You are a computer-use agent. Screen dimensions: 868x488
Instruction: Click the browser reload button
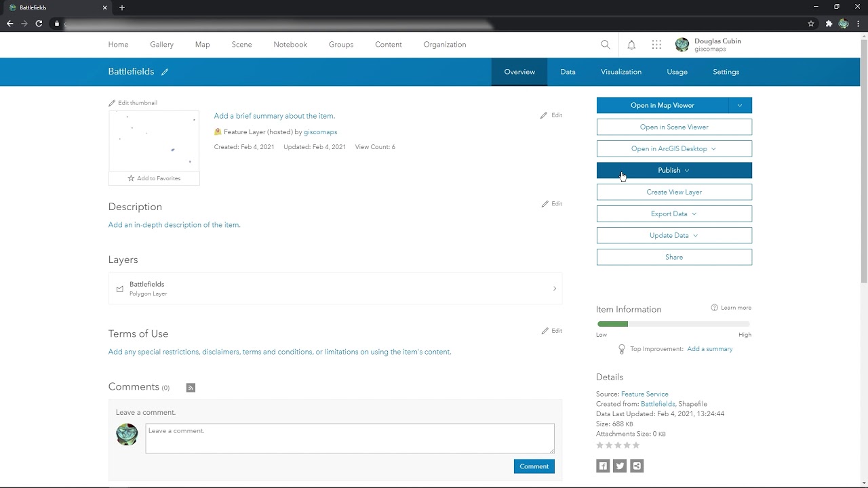[39, 23]
